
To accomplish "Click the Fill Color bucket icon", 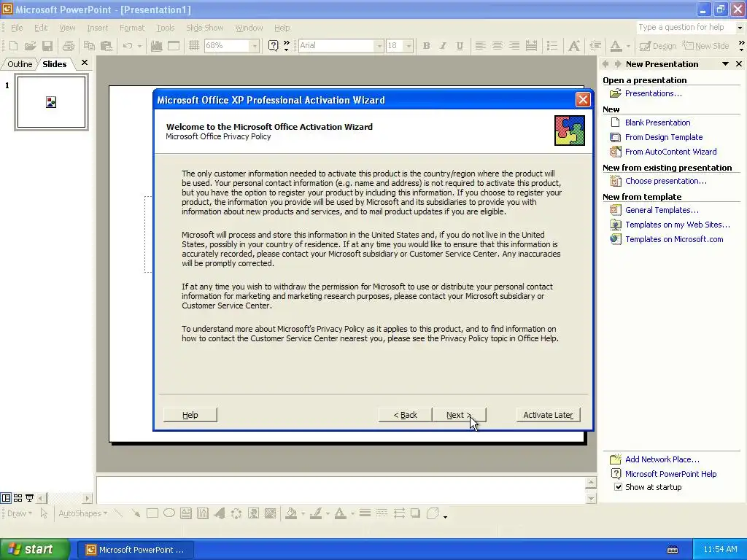I will [290, 513].
